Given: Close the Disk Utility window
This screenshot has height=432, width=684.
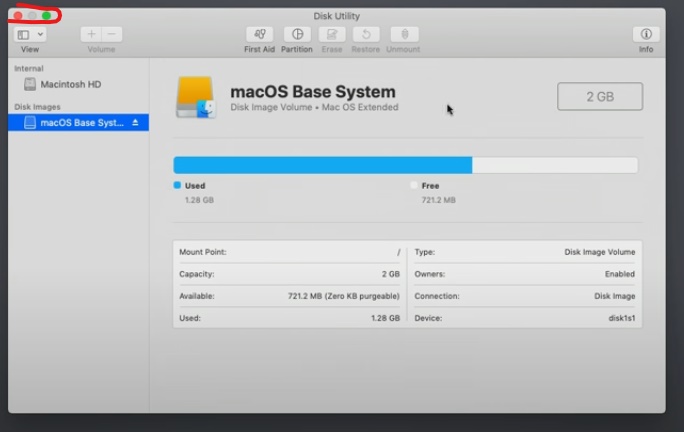Looking at the screenshot, I should [18, 16].
